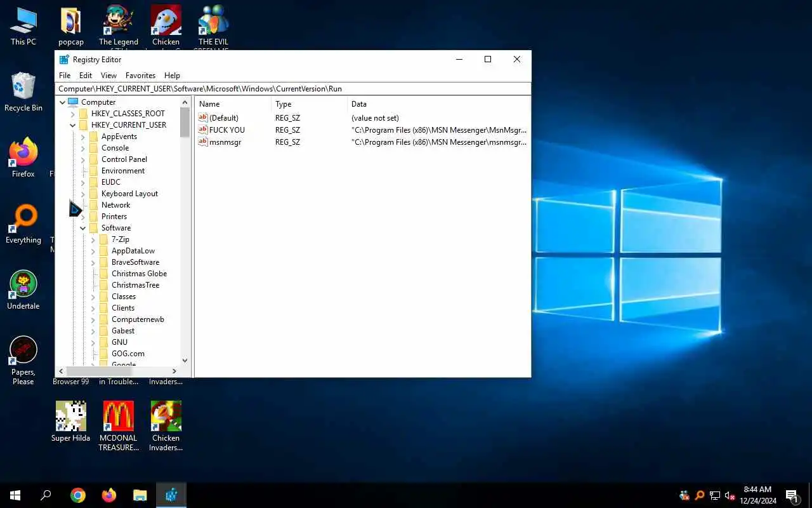Screen dimensions: 812x508
Task: Click the Data column header
Action: point(438,104)
